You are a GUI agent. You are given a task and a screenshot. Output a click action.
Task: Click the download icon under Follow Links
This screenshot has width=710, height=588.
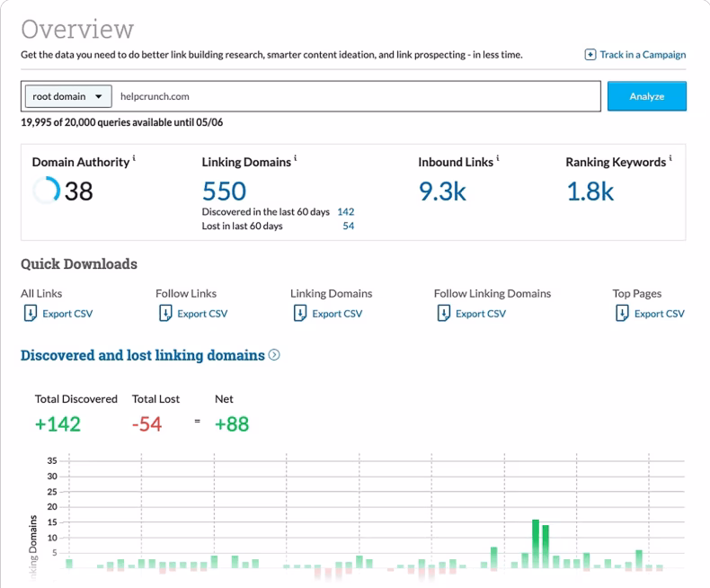(164, 313)
